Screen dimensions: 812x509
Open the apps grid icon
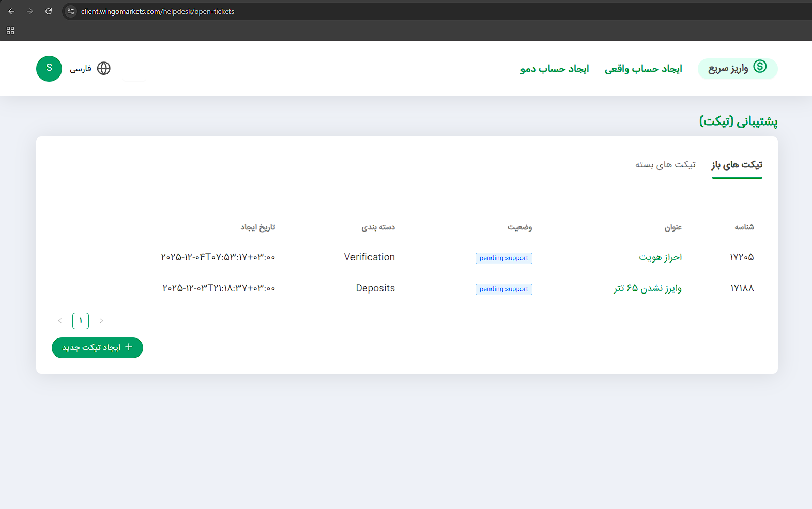pyautogui.click(x=10, y=31)
